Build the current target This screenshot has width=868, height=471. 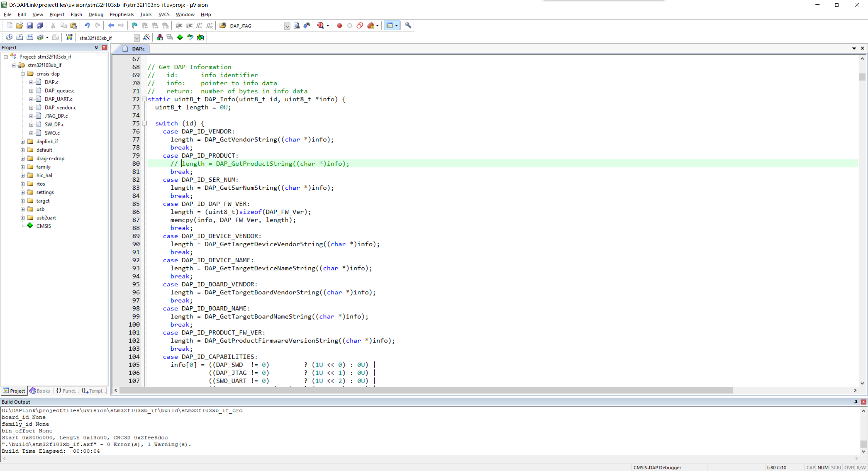(20, 37)
